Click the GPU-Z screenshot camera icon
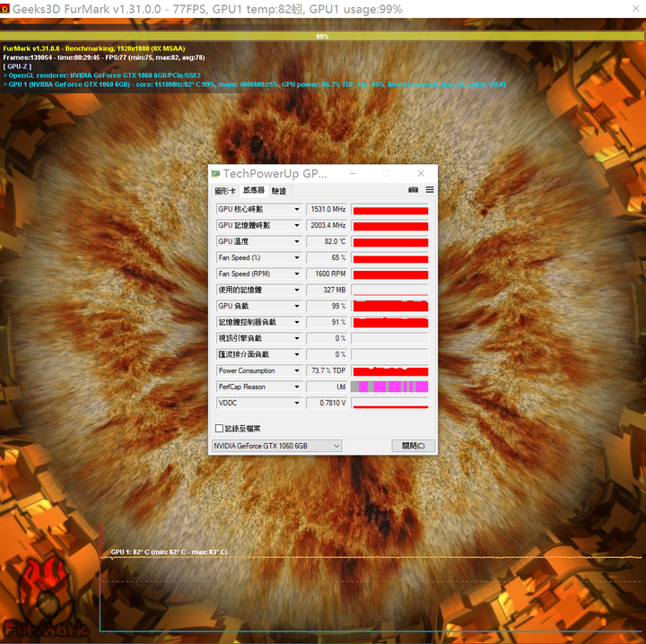 tap(413, 190)
